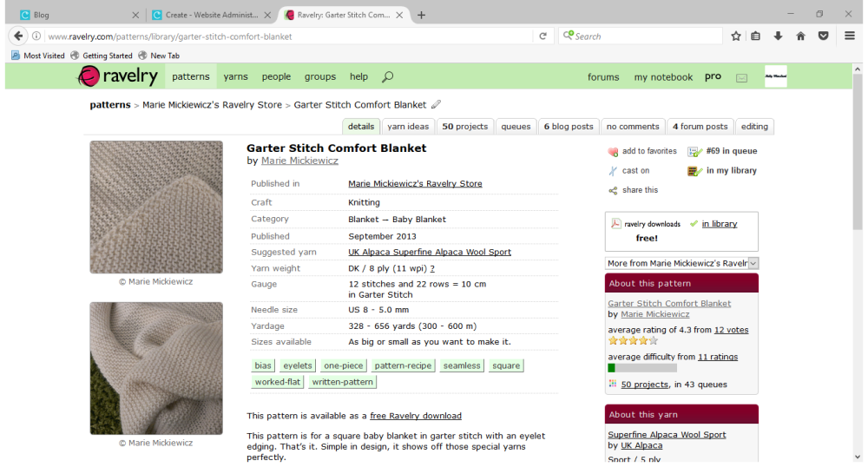Expand More from Marie Mickiewicz's dropdown

click(x=681, y=263)
